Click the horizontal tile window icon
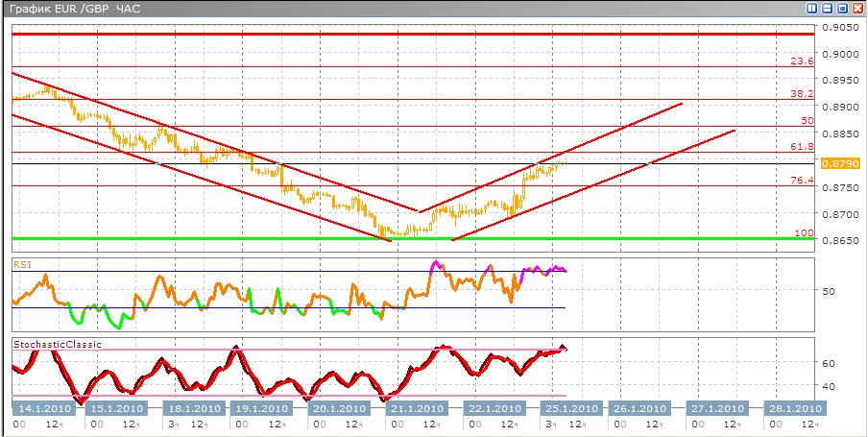Viewport: 868px width, 437px height. click(827, 9)
